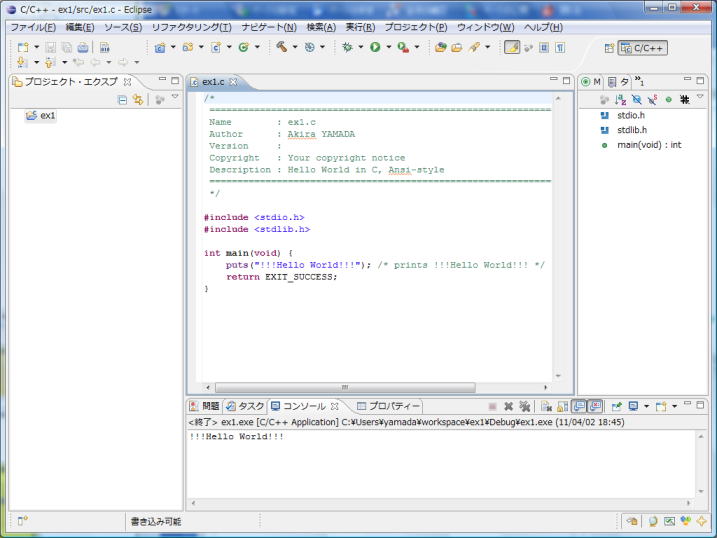Click Remove All Terminated Launches icon in console

[525, 407]
